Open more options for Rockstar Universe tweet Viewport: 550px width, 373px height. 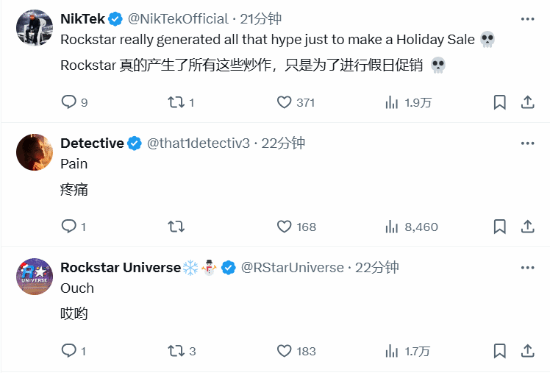(x=527, y=267)
